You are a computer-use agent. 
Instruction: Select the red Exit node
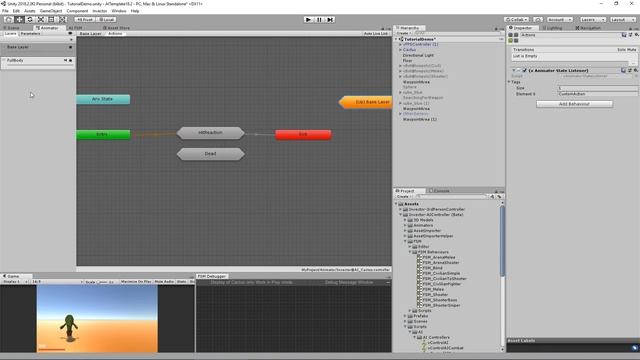(x=303, y=134)
